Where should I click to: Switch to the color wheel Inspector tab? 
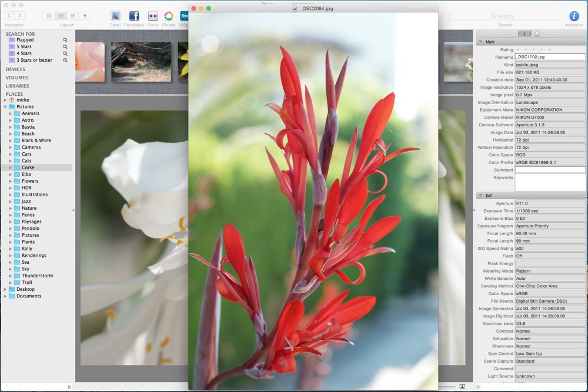coord(537,33)
